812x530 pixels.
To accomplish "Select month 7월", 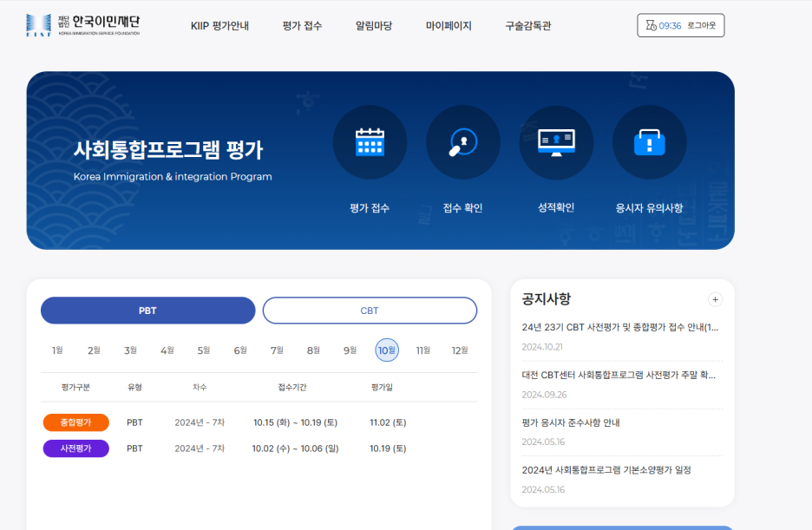I will point(277,350).
